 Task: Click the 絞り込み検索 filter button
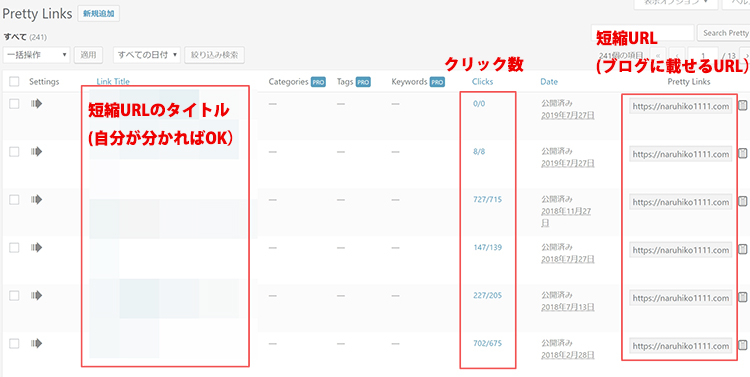pyautogui.click(x=215, y=55)
